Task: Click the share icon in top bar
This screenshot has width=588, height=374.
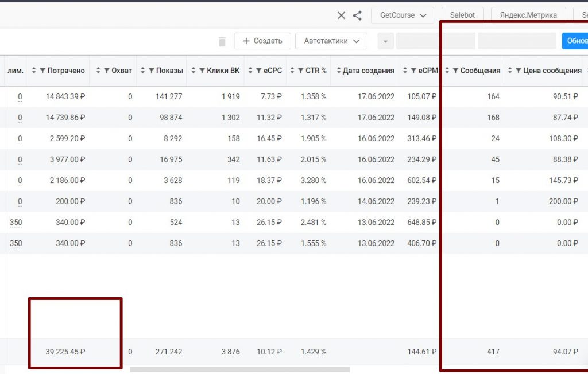Action: pyautogui.click(x=357, y=15)
